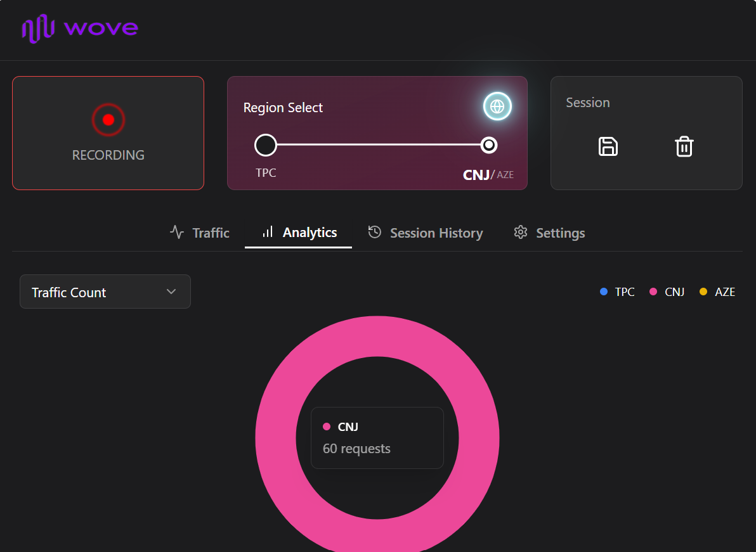756x552 pixels.
Task: Stop recording with the red record button
Action: [108, 119]
